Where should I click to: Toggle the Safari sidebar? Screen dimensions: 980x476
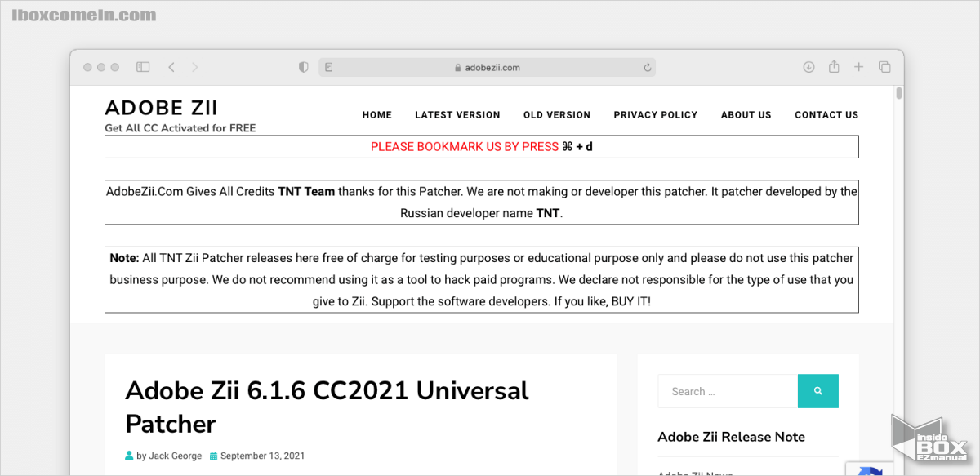click(x=143, y=67)
